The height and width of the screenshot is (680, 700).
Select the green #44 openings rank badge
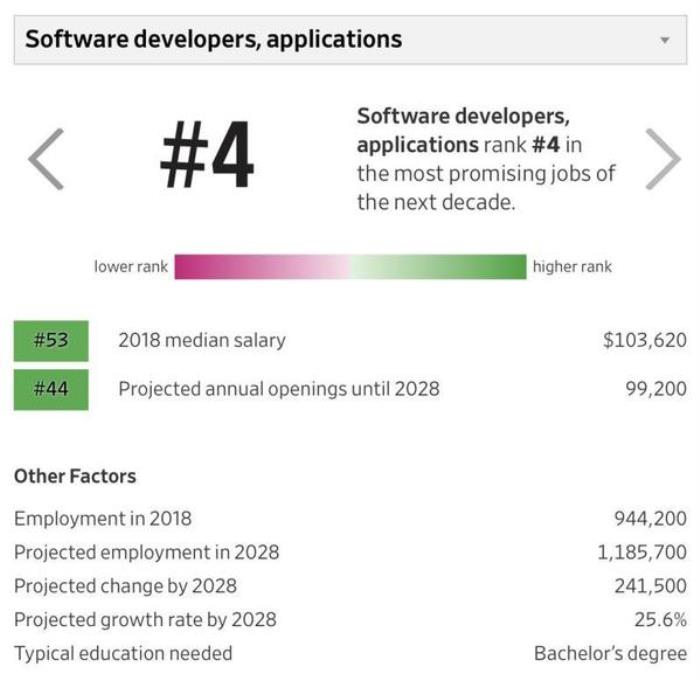pos(51,389)
